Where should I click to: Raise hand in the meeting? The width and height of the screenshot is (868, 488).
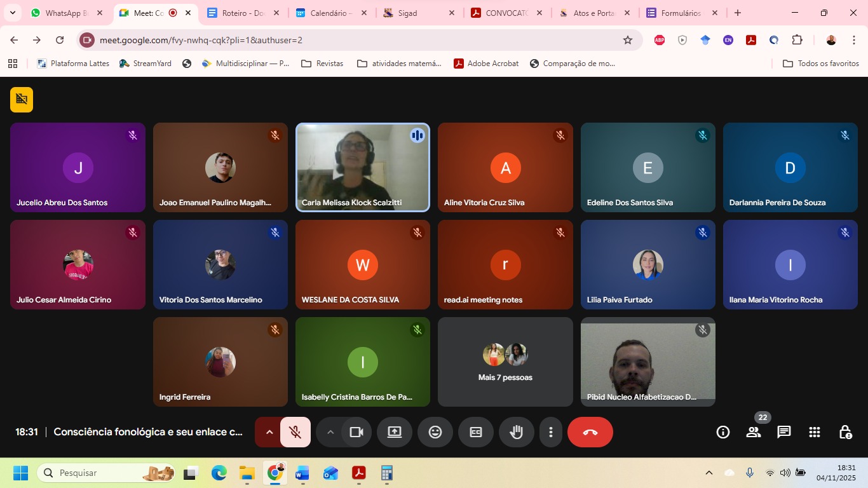[516, 432]
